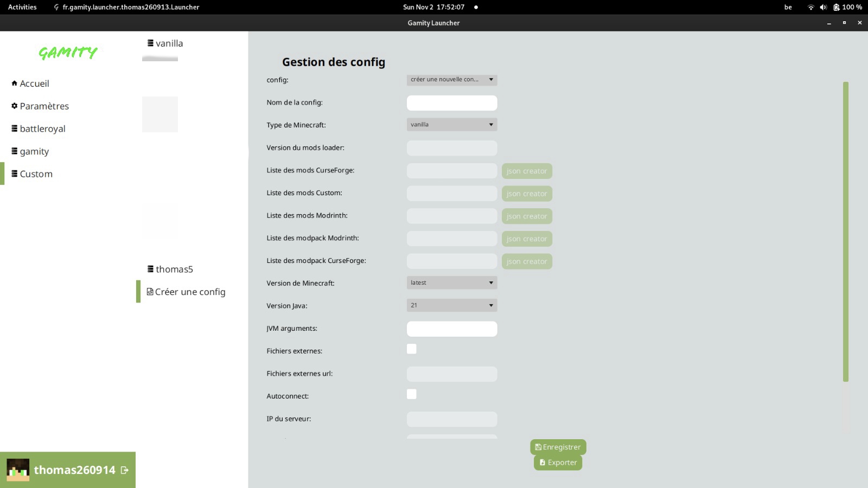Click the volume icon in top bar
This screenshot has width=868, height=488.
pos(823,7)
